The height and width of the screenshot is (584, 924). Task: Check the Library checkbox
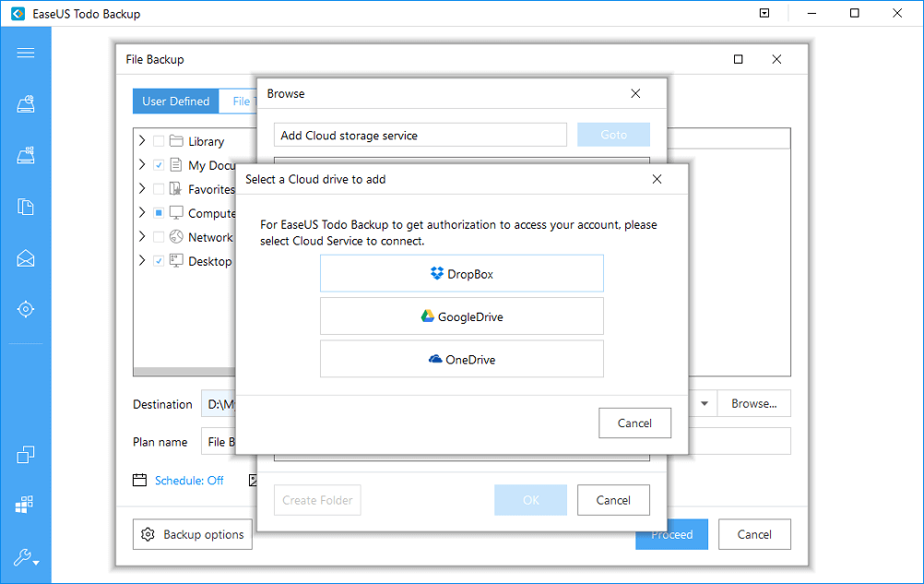point(159,141)
